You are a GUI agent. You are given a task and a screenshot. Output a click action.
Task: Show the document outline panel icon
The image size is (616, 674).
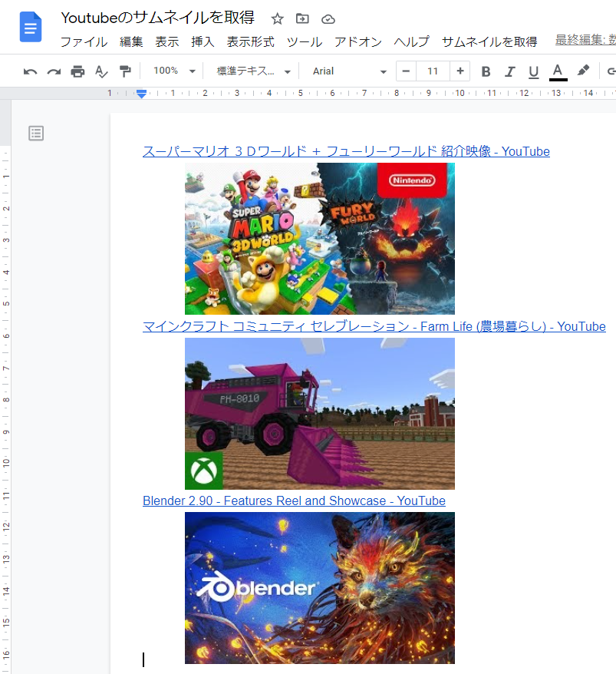click(x=36, y=134)
